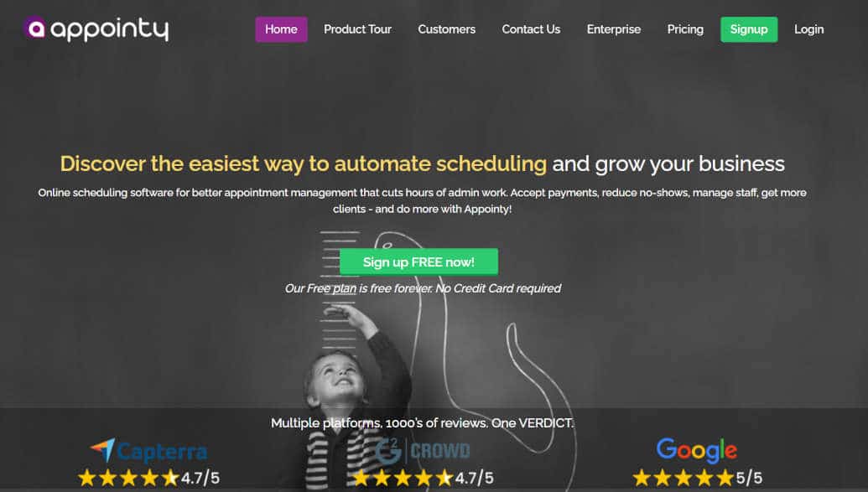
Task: Open the Enterprise page
Action: pos(614,29)
